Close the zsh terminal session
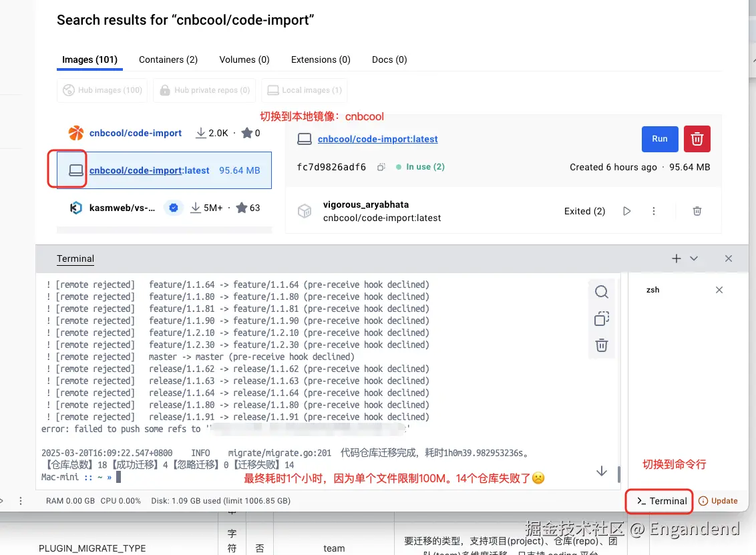 tap(719, 290)
